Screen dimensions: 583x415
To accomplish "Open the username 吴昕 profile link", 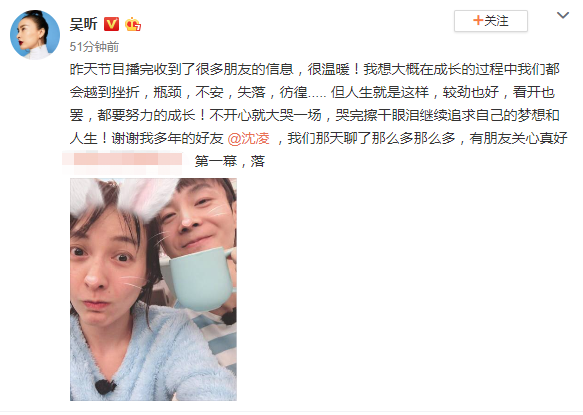I will coord(84,24).
